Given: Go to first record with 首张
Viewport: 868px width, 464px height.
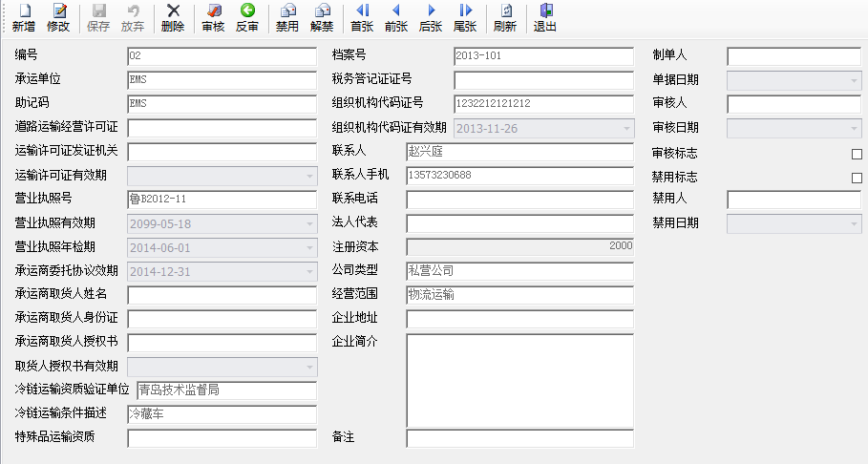Looking at the screenshot, I should 362,18.
